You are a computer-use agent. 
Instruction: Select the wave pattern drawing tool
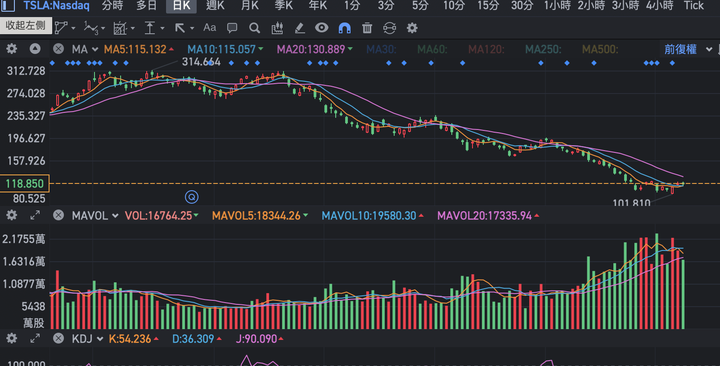90,28
